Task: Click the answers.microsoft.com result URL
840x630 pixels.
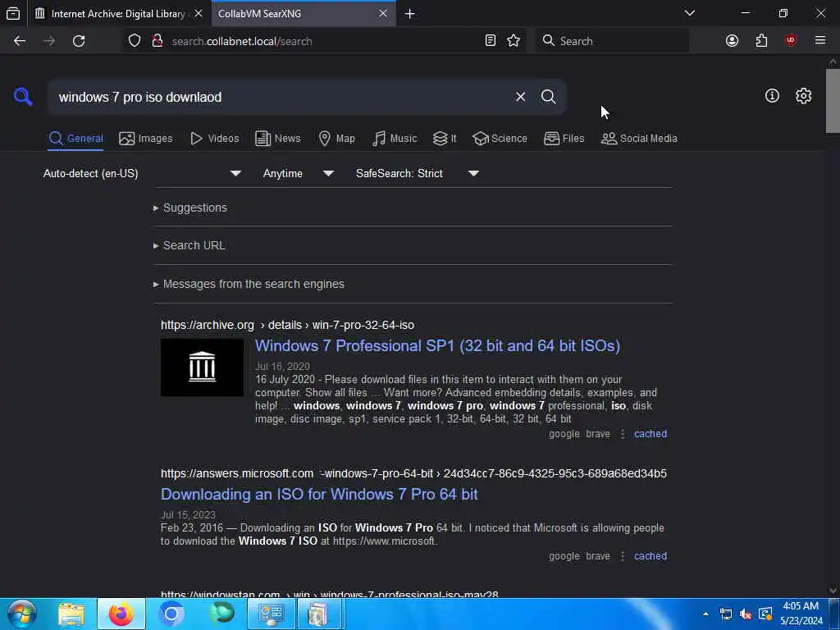Action: pyautogui.click(x=413, y=473)
